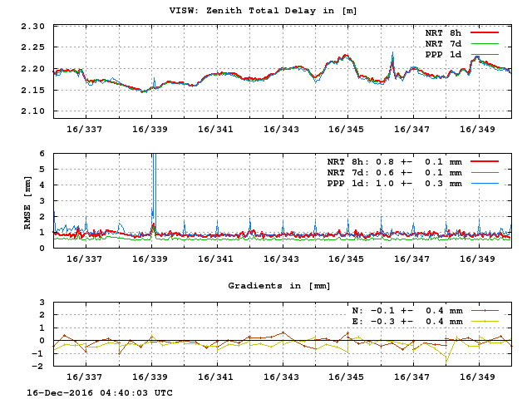This screenshot has height=399, width=532.
Task: Click the 'PPP 1d' legend label in the delay plot
Action: point(443,55)
